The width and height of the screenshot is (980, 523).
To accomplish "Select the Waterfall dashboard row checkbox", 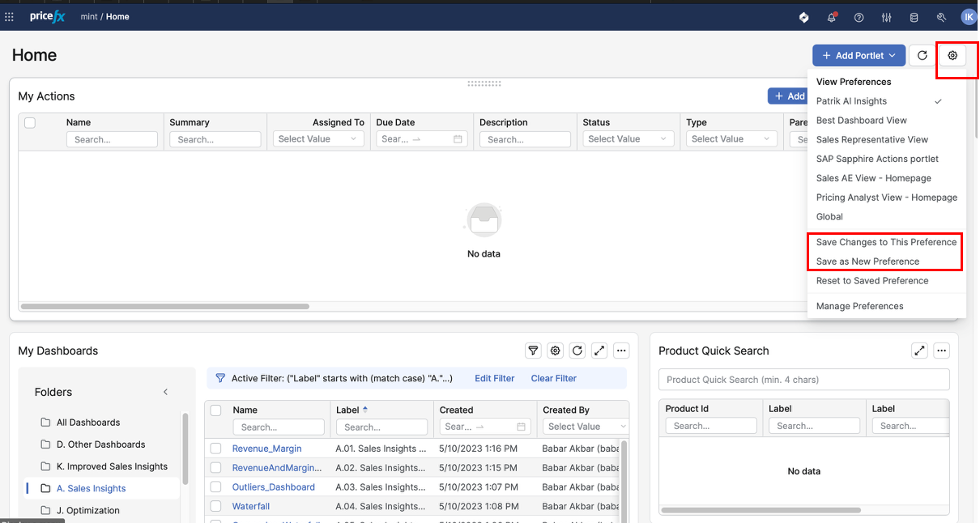I will [x=215, y=507].
